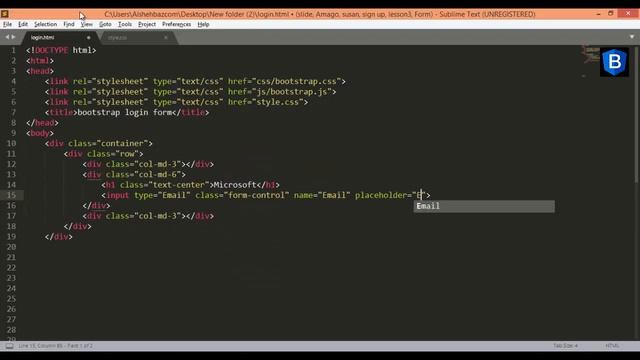The height and width of the screenshot is (360, 640).
Task: Click the opening <body> tag
Action: (x=40, y=133)
